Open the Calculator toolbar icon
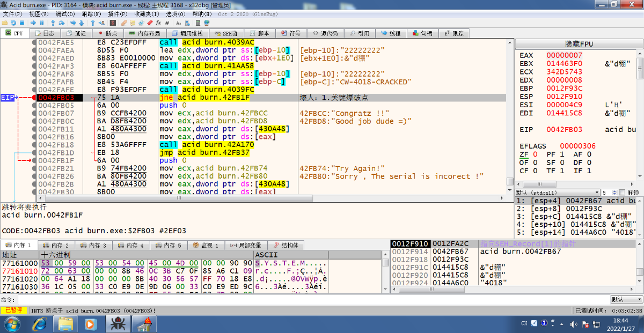The width and height of the screenshot is (644, 333). pyautogui.click(x=198, y=23)
